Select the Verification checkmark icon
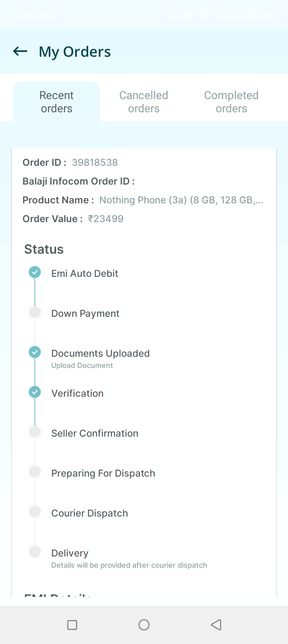Screen dimensions: 288x644 35,392
